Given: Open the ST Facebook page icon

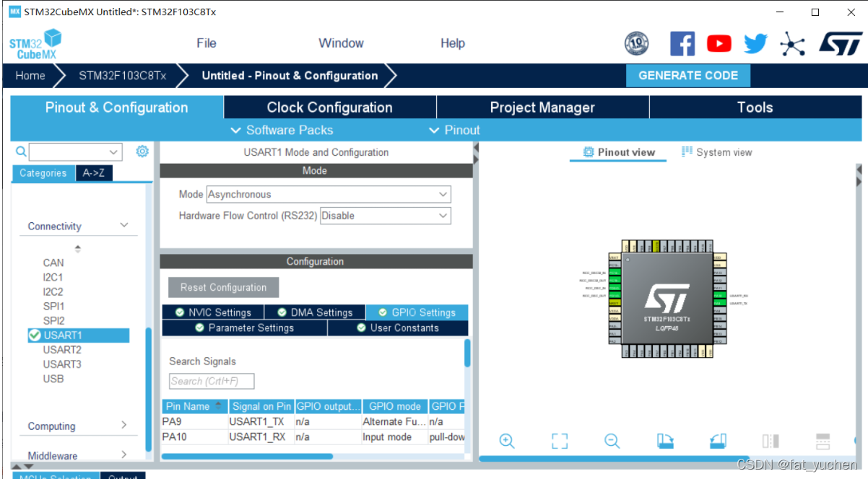Looking at the screenshot, I should pyautogui.click(x=682, y=44).
